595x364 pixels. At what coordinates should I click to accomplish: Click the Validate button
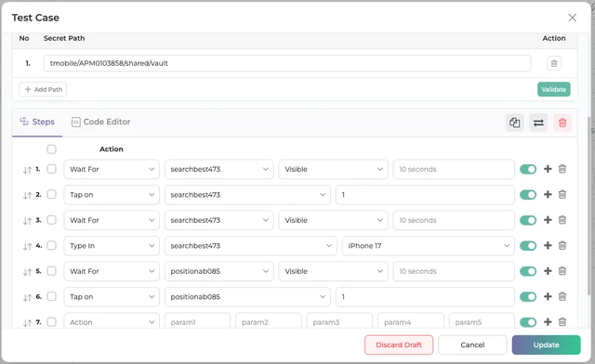coord(553,89)
